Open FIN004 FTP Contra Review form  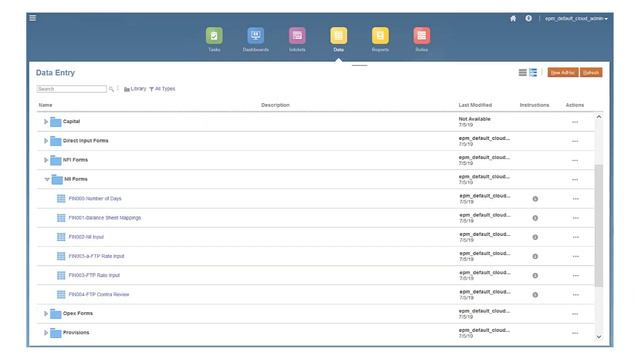(99, 295)
